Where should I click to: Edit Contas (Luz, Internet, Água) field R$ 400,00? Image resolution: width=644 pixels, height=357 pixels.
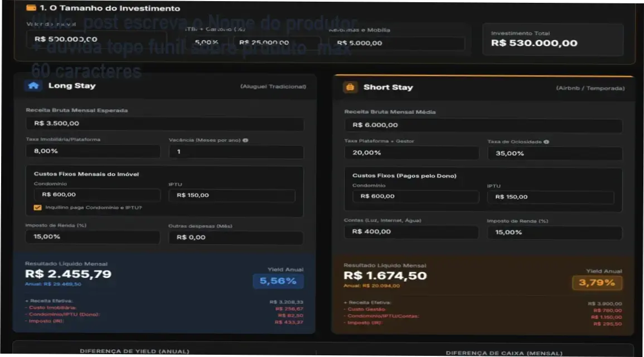[411, 231]
